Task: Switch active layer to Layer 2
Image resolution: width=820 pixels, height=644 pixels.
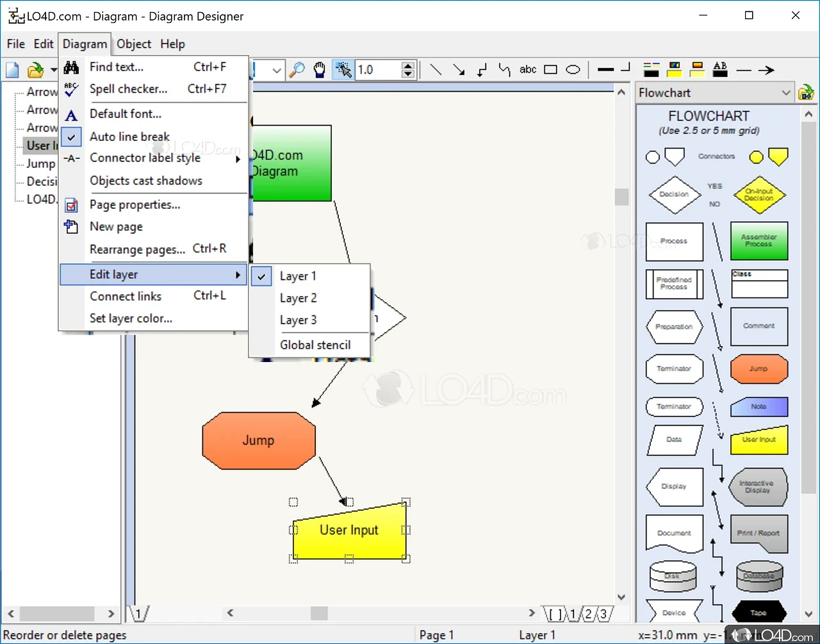Action: (299, 298)
